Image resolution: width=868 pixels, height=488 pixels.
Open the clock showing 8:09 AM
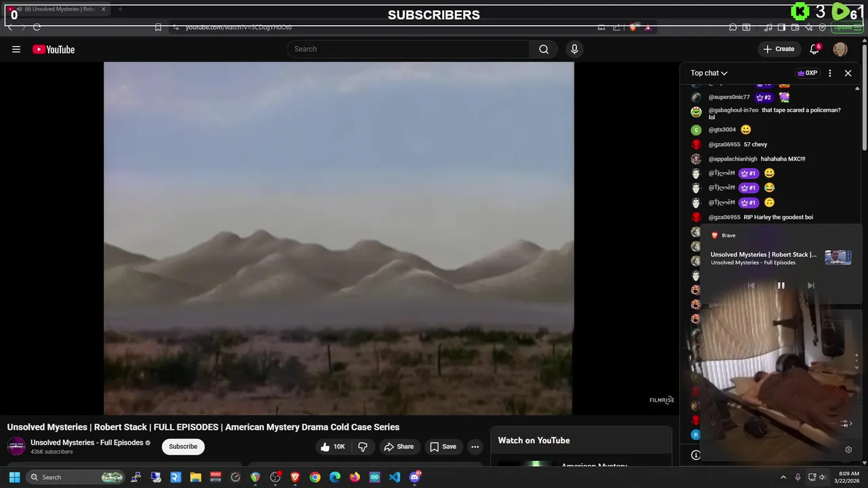[x=848, y=477]
